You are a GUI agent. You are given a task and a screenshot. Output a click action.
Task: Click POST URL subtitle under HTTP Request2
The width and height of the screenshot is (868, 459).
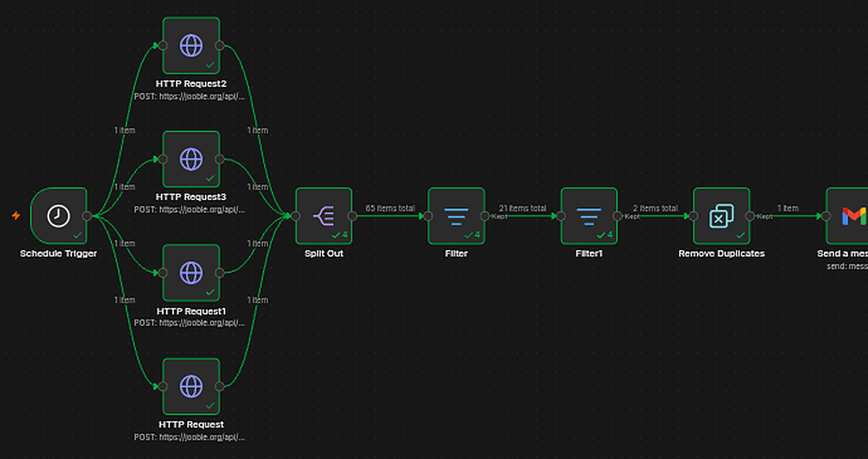pyautogui.click(x=189, y=96)
